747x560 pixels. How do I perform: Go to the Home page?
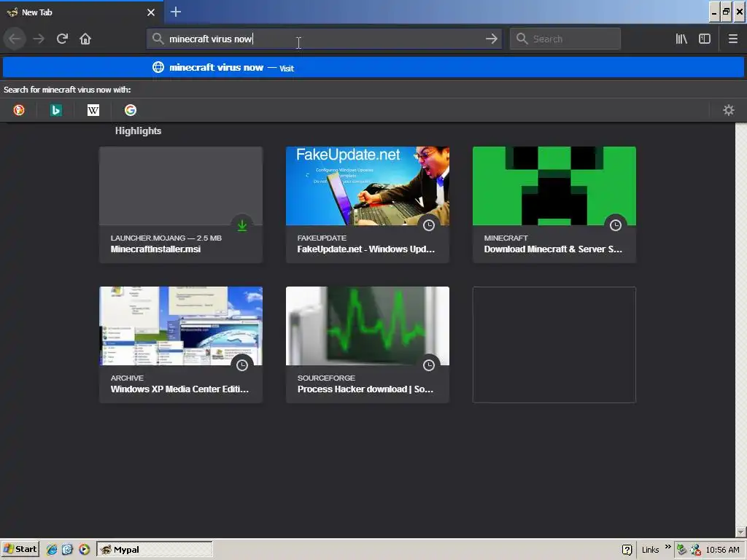click(85, 39)
